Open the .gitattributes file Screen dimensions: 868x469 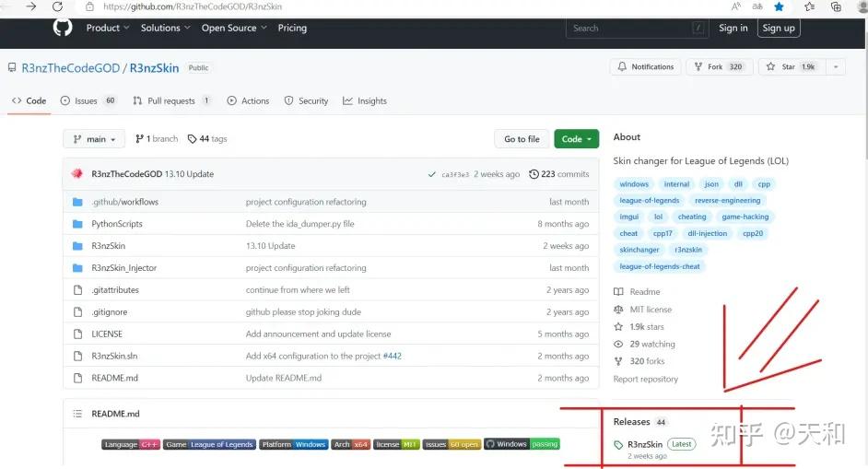click(x=115, y=290)
